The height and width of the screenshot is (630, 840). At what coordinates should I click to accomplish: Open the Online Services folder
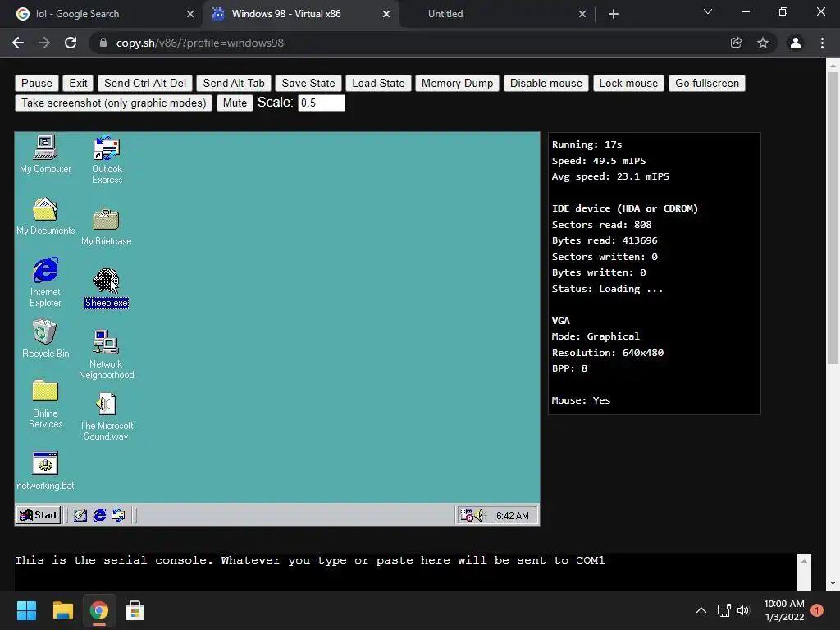click(x=46, y=404)
